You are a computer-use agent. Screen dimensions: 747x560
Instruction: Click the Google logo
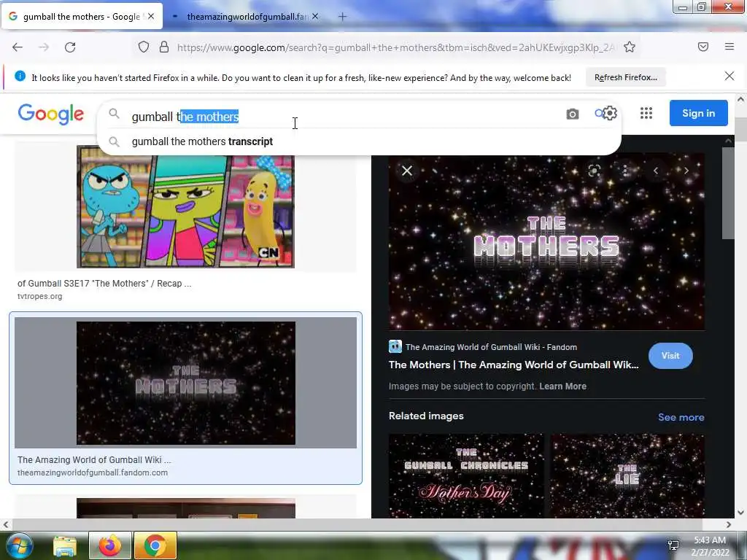51,114
